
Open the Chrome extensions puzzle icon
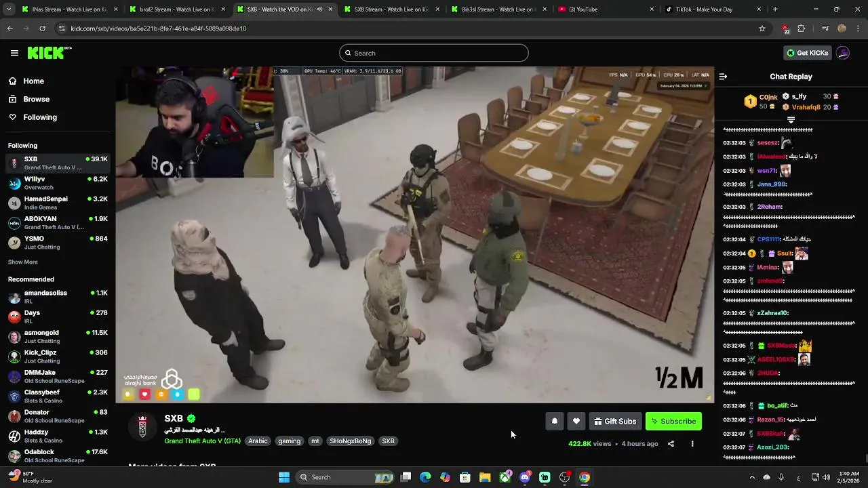pyautogui.click(x=802, y=28)
